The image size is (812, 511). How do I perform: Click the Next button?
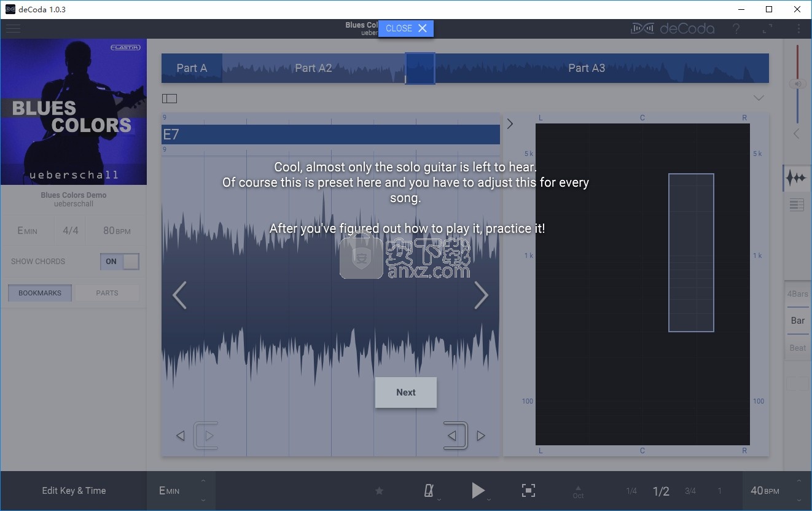(406, 392)
